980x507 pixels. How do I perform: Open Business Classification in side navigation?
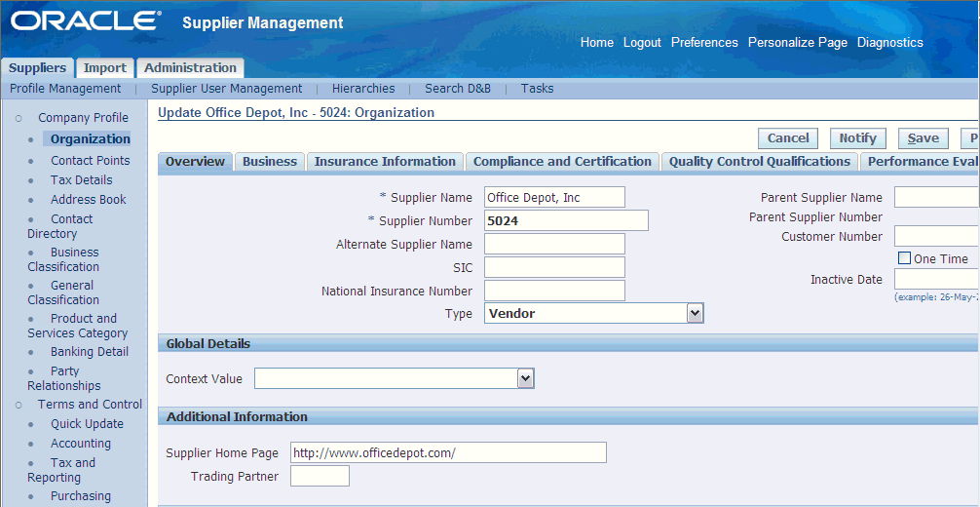(63, 259)
